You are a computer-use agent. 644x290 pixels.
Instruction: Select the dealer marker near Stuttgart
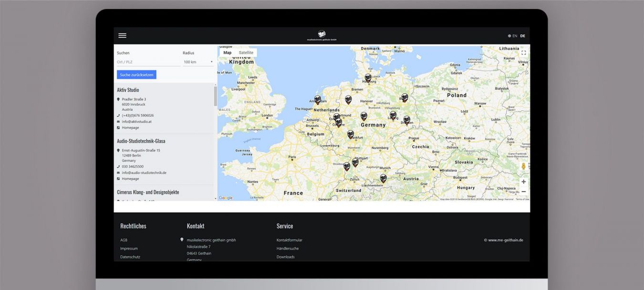[x=355, y=163]
